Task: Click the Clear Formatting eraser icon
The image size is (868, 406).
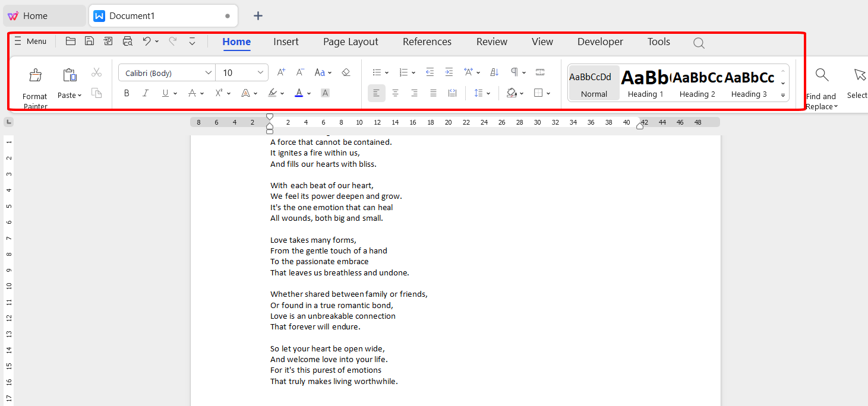Action: click(346, 72)
